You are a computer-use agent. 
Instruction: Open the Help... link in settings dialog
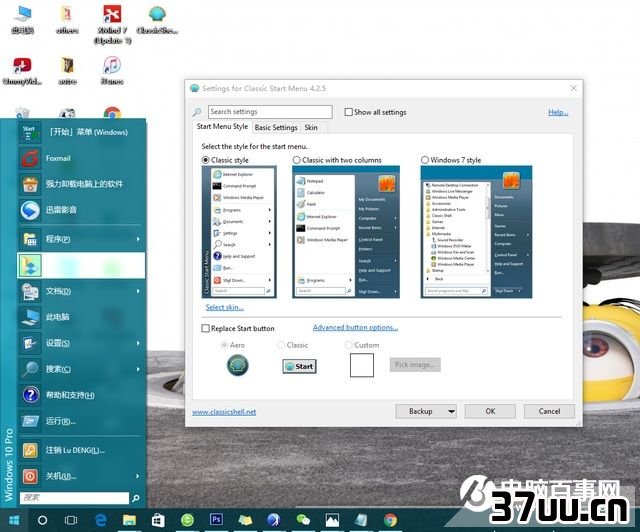click(x=558, y=112)
